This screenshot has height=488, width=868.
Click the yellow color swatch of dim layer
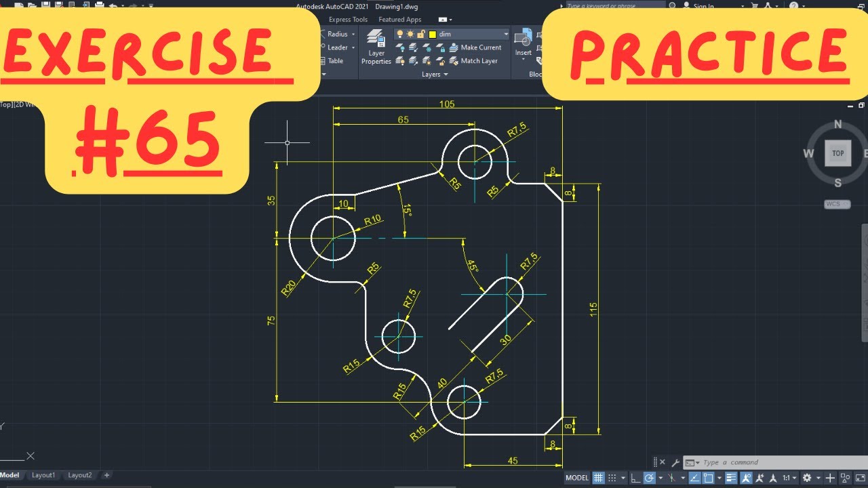point(433,34)
